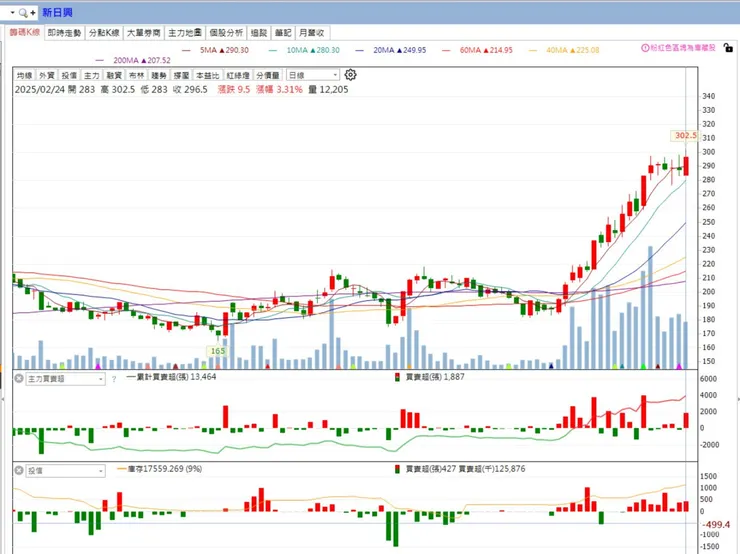Expand the 主力買賣超 indicator dropdown
740x554 pixels.
pyautogui.click(x=65, y=379)
